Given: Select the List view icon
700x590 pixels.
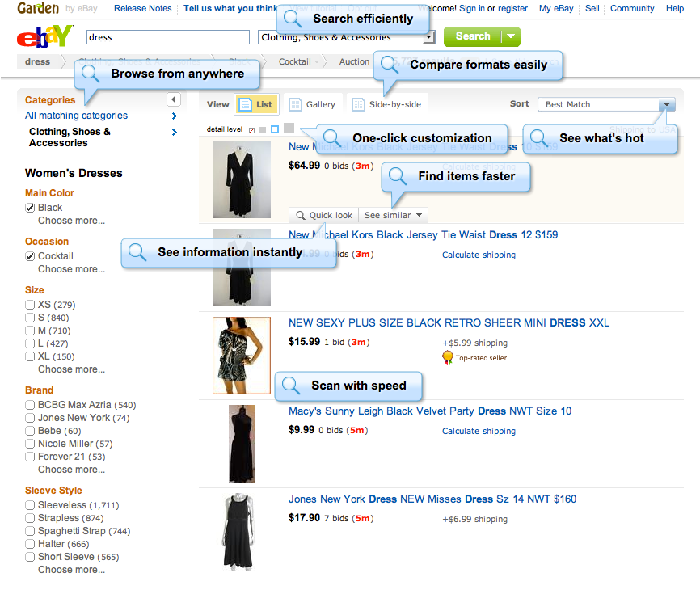Looking at the screenshot, I should [245, 104].
